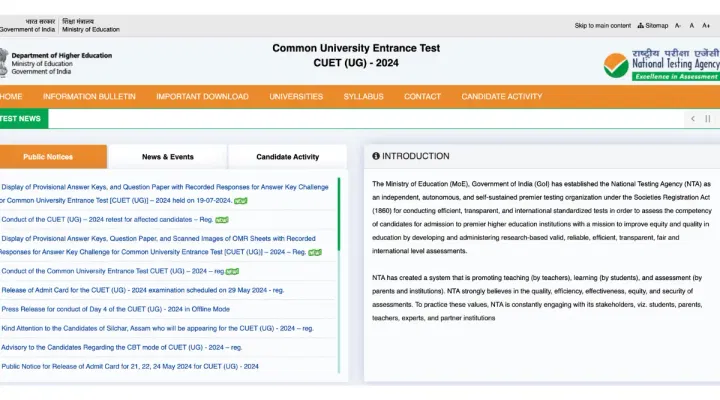This screenshot has height=400, width=720.
Task: Pause the latest news ticker
Action: click(x=708, y=119)
